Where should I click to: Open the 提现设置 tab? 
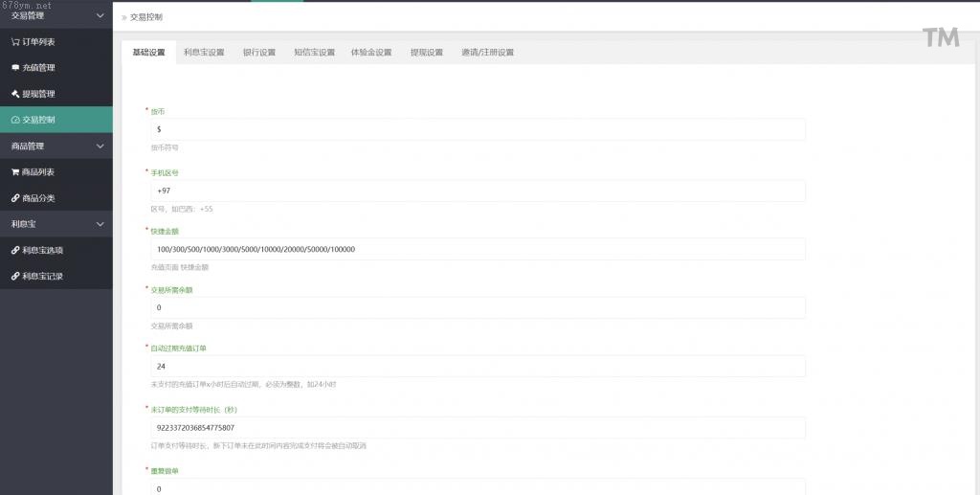(426, 53)
